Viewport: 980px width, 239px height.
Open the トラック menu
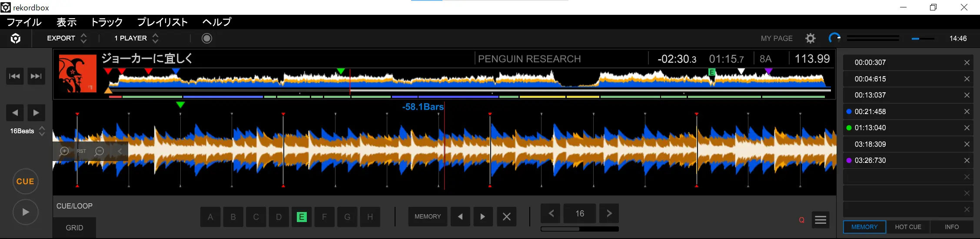(x=107, y=22)
